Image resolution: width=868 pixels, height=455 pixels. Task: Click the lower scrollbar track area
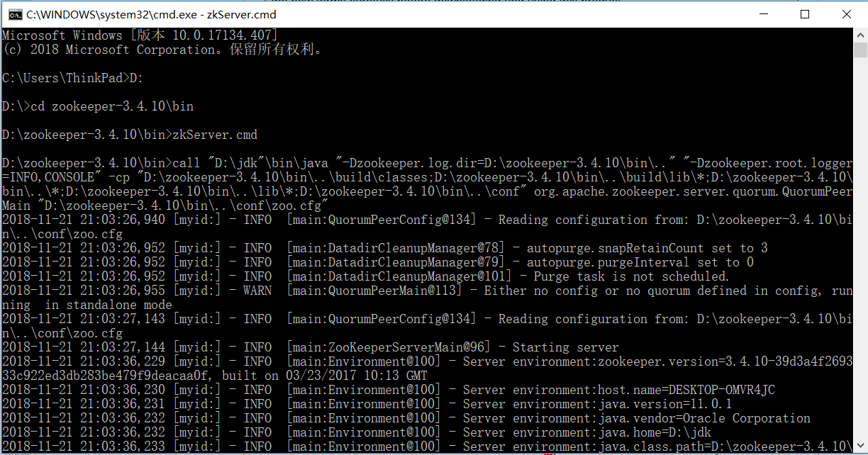click(860, 283)
